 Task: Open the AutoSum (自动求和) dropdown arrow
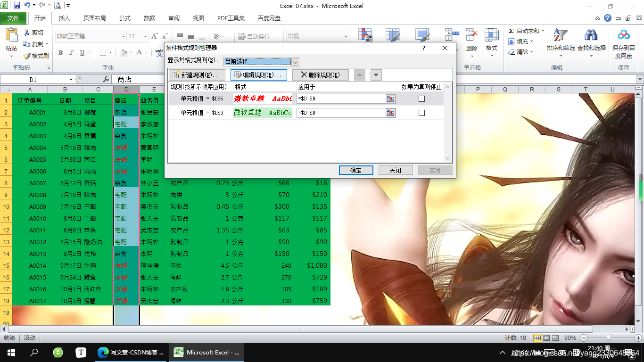(543, 31)
